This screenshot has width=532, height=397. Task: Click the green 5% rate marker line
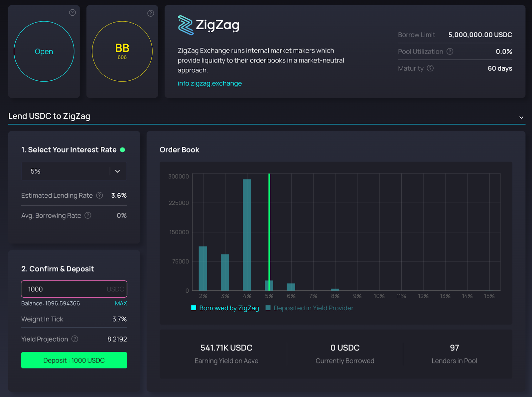click(x=269, y=232)
